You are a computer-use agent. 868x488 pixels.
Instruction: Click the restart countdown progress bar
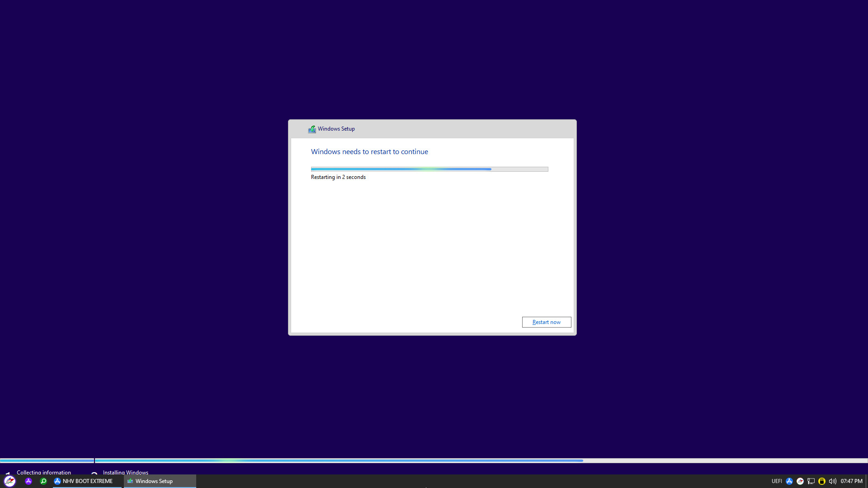coord(429,169)
